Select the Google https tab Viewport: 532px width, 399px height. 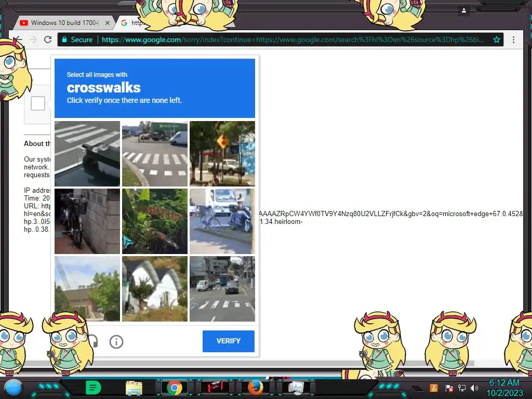(x=132, y=23)
